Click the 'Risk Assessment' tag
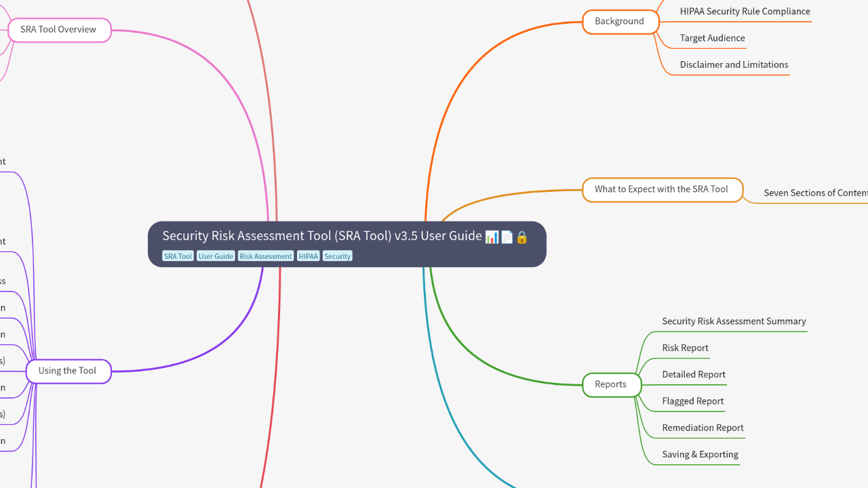 (266, 256)
